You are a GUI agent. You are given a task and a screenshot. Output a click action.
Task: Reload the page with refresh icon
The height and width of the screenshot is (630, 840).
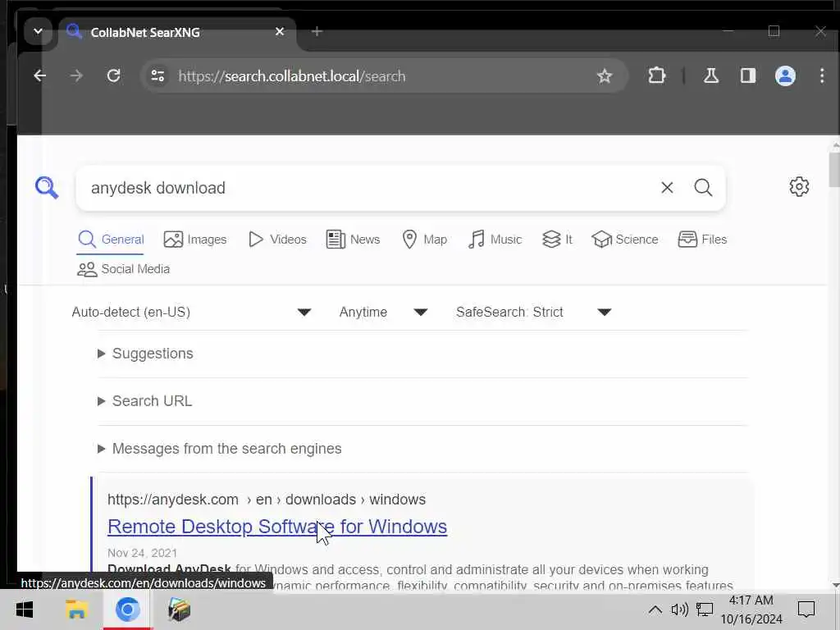point(113,76)
